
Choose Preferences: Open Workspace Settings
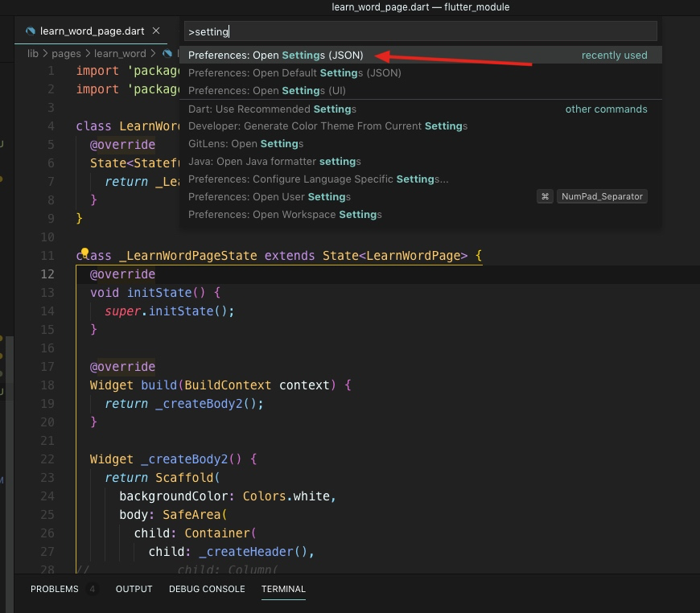click(285, 215)
